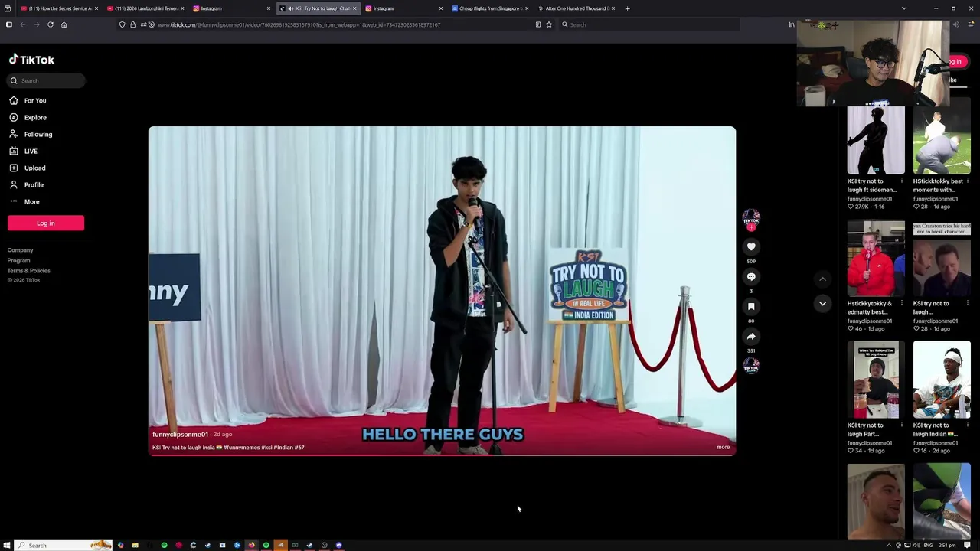
Task: Open options menu for 'KSI try not to laugh ft sidemen'
Action: 901,181
